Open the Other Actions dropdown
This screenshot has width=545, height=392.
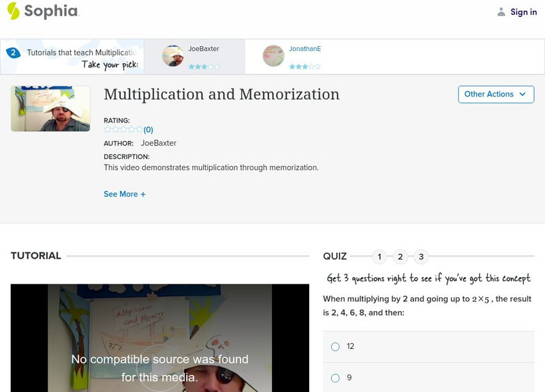tap(495, 94)
